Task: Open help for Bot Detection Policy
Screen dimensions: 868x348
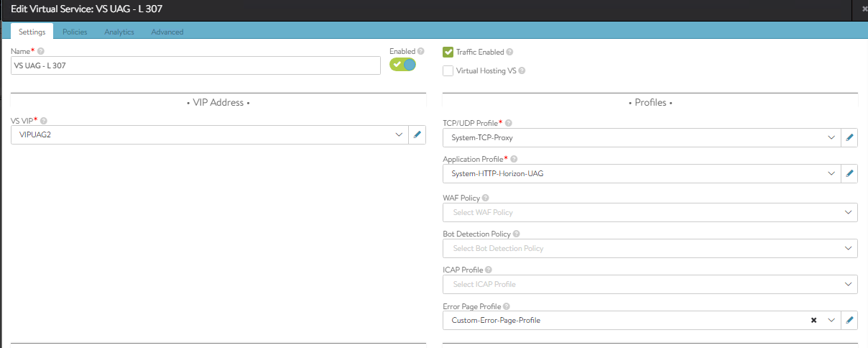Action: pos(517,234)
